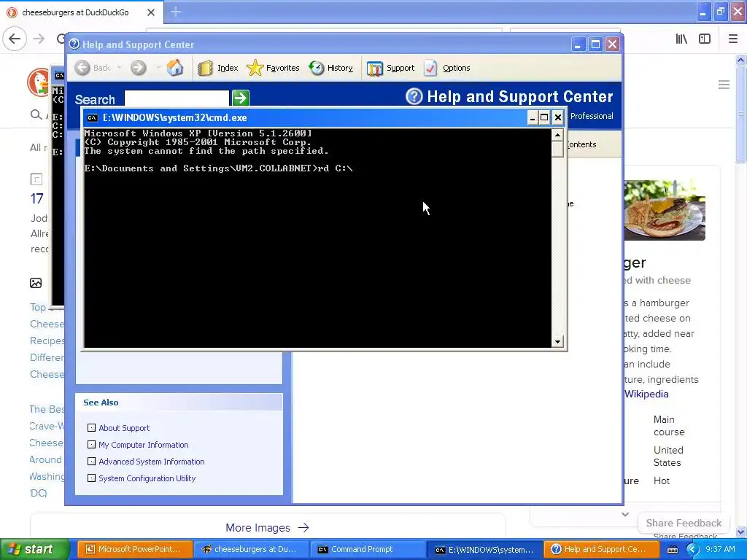This screenshot has width=747, height=560.
Task: Click the DuckDuckGo search magnifier icon
Action: (x=36, y=114)
